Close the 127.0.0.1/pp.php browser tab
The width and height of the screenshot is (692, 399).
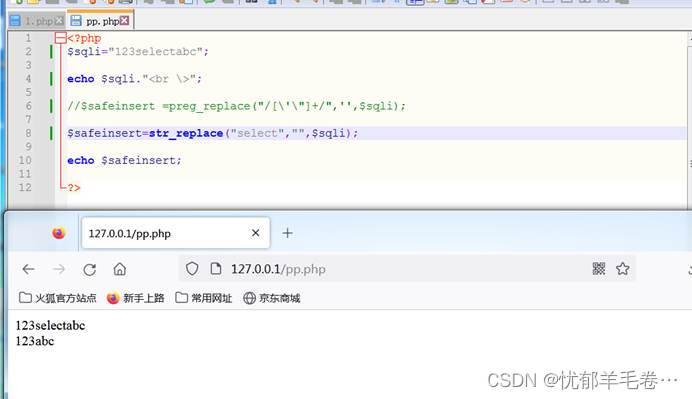tap(256, 233)
